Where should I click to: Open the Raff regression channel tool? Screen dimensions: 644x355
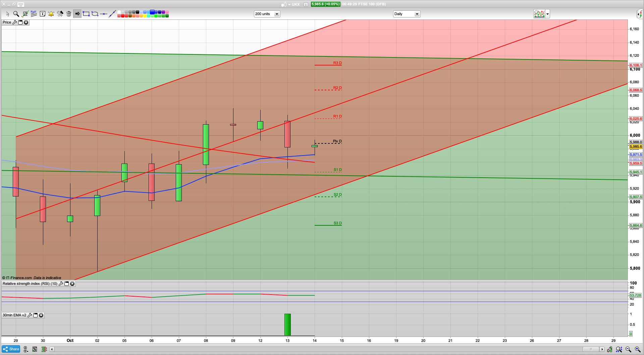[34, 14]
